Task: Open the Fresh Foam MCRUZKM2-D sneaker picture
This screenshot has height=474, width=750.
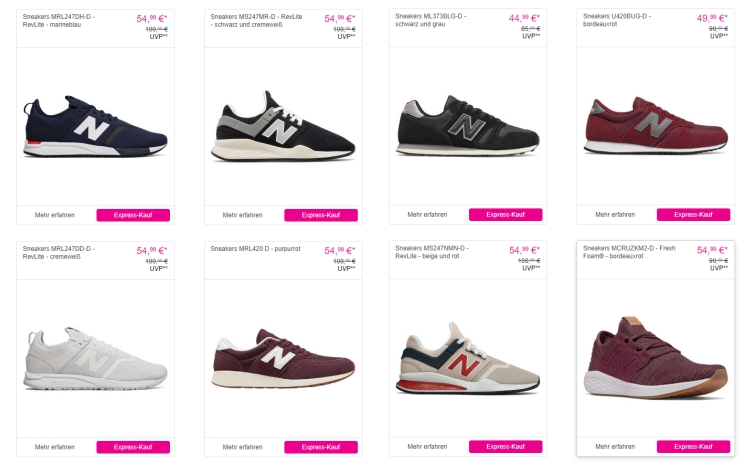Action: coord(655,358)
